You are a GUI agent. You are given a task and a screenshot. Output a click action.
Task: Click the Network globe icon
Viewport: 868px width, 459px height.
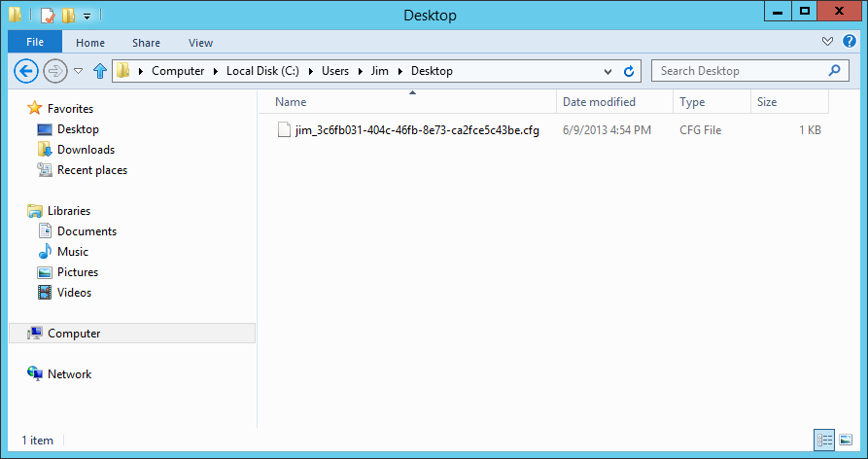pyautogui.click(x=35, y=373)
